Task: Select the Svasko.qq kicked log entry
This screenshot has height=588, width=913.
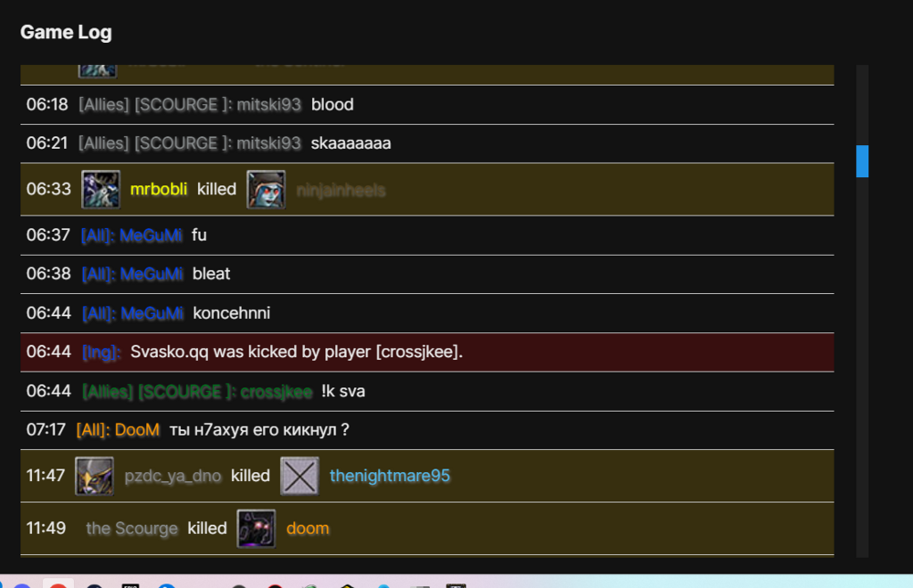Action: (427, 352)
